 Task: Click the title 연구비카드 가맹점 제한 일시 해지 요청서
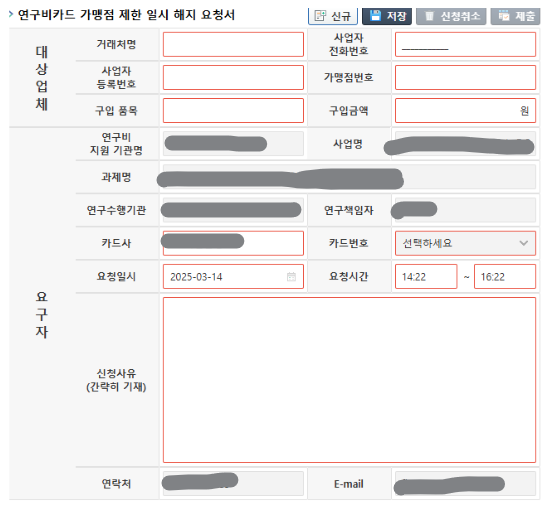[x=127, y=15]
